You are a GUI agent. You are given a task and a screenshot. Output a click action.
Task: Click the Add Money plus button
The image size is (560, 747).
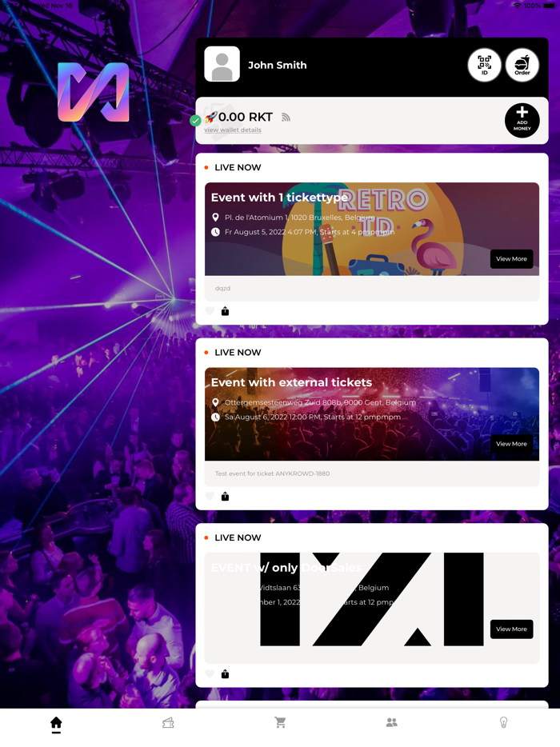point(522,121)
